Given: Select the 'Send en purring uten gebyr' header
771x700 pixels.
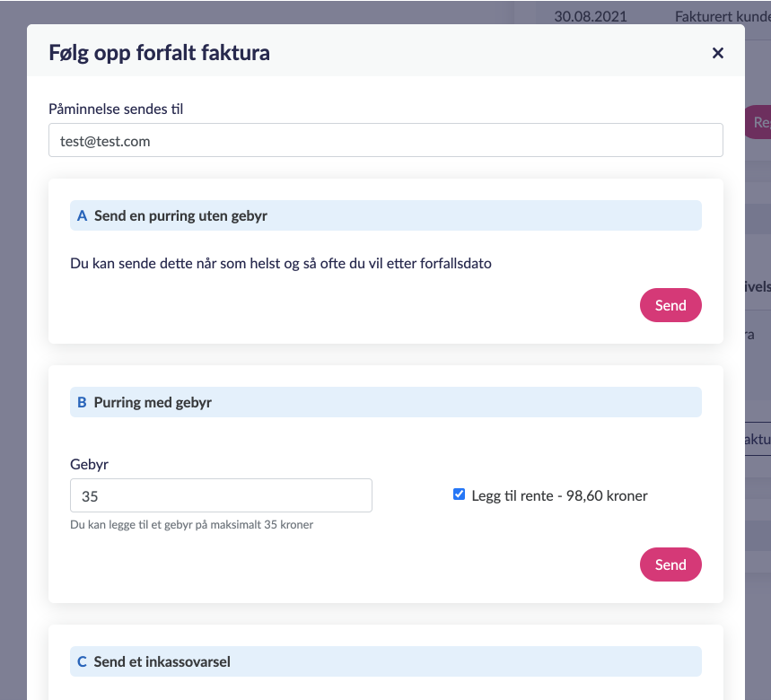Looking at the screenshot, I should [x=180, y=215].
